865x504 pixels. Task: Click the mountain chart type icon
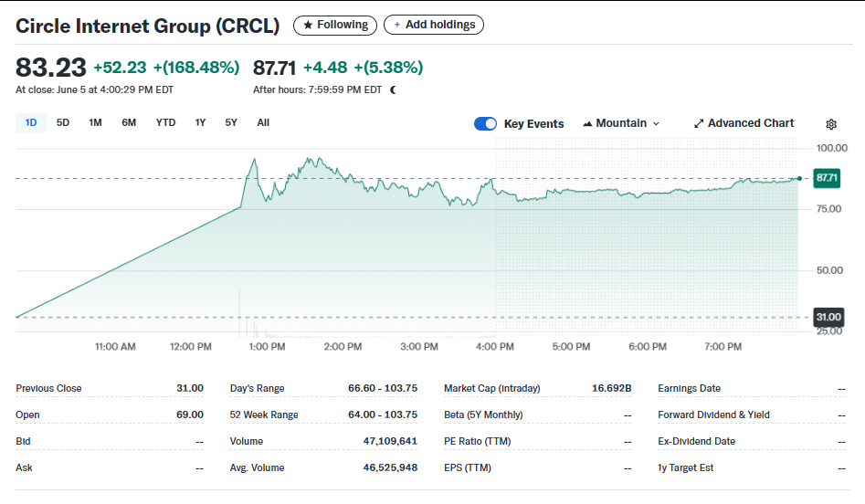pyautogui.click(x=587, y=123)
